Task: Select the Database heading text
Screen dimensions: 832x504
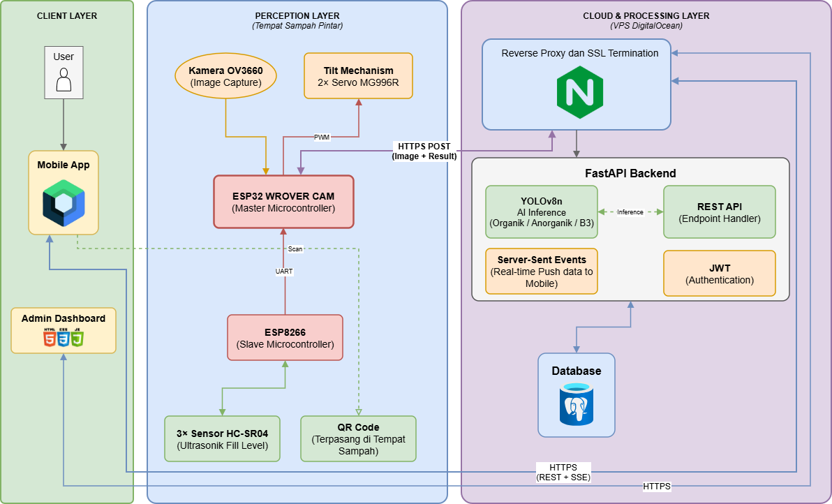Action: tap(577, 371)
